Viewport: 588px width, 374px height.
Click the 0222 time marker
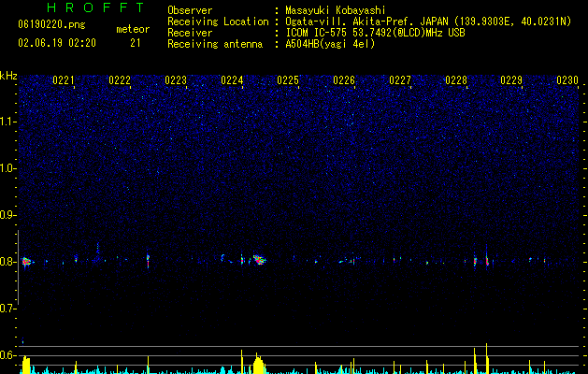click(x=120, y=80)
